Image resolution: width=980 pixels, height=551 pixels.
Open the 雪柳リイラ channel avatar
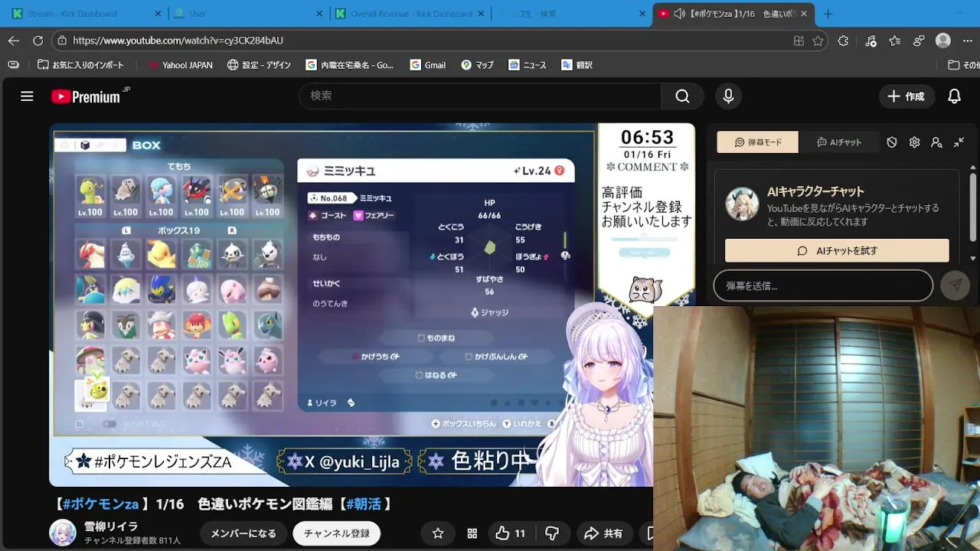[x=63, y=533]
